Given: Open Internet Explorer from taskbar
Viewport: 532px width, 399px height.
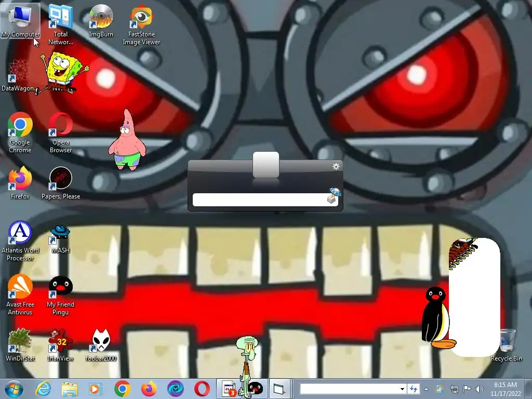Looking at the screenshot, I should pyautogui.click(x=43, y=389).
